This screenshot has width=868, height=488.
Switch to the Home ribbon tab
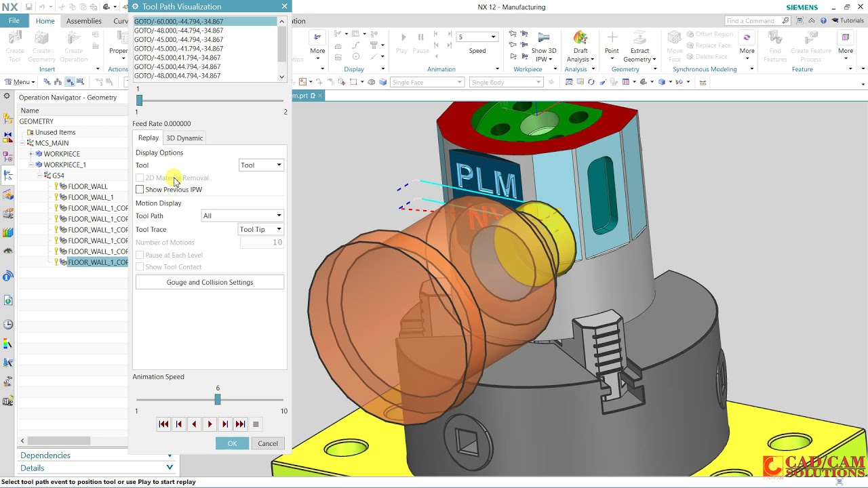pos(45,21)
